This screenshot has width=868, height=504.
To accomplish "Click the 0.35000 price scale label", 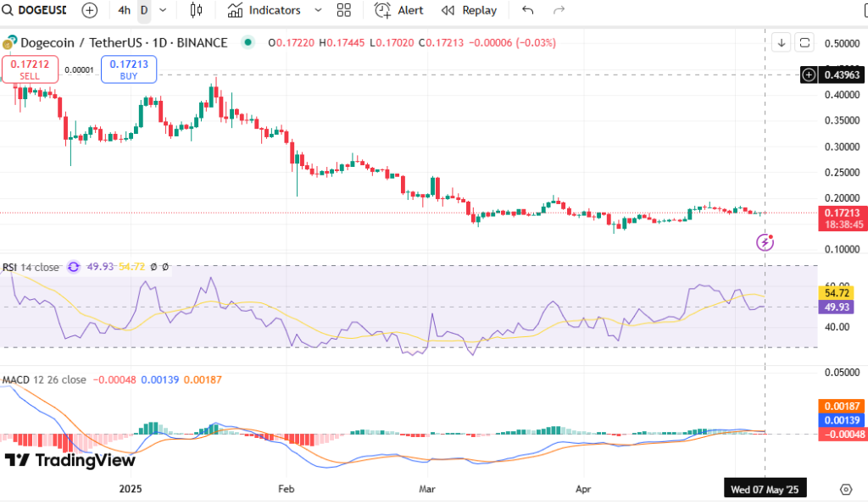I will click(842, 120).
